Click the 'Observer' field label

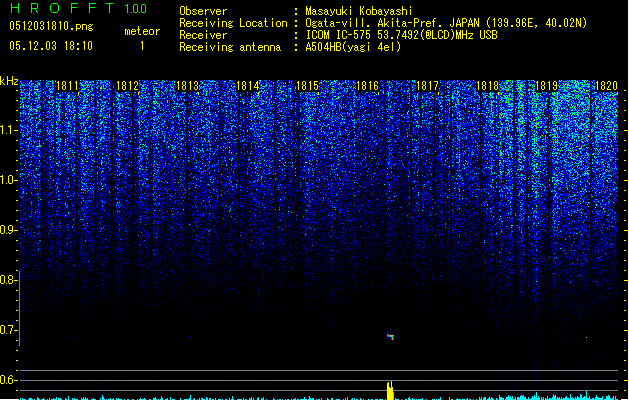tap(203, 11)
